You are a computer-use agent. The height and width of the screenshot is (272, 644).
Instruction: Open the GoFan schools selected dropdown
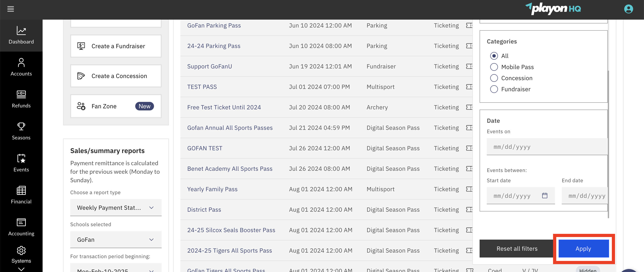point(116,240)
